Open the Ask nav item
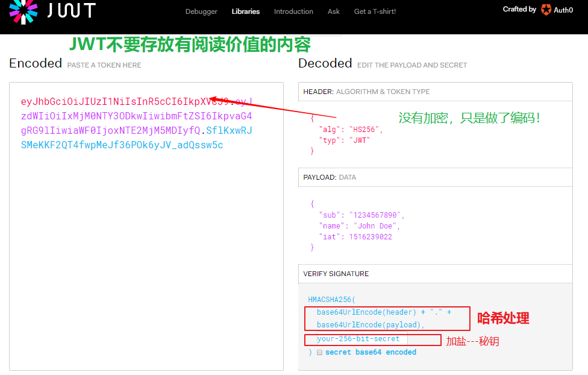 (334, 11)
